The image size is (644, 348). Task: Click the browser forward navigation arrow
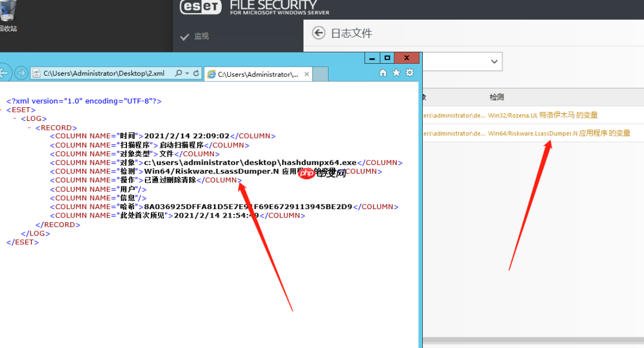(x=21, y=73)
